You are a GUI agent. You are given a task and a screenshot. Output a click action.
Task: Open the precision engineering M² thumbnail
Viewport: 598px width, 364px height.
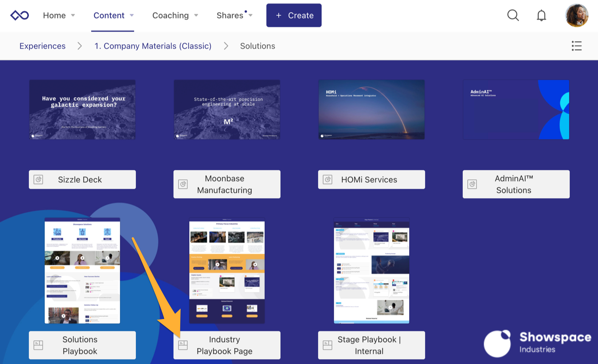[x=227, y=109]
